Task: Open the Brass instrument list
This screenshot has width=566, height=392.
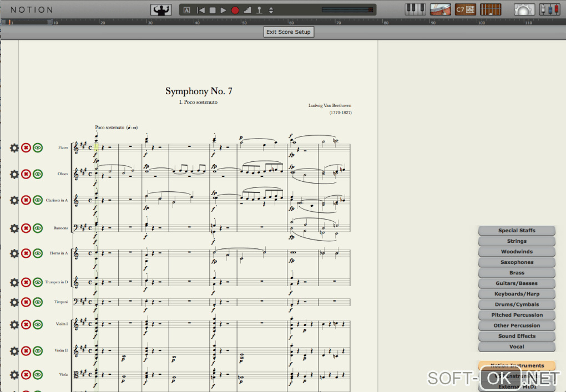Action: (517, 273)
